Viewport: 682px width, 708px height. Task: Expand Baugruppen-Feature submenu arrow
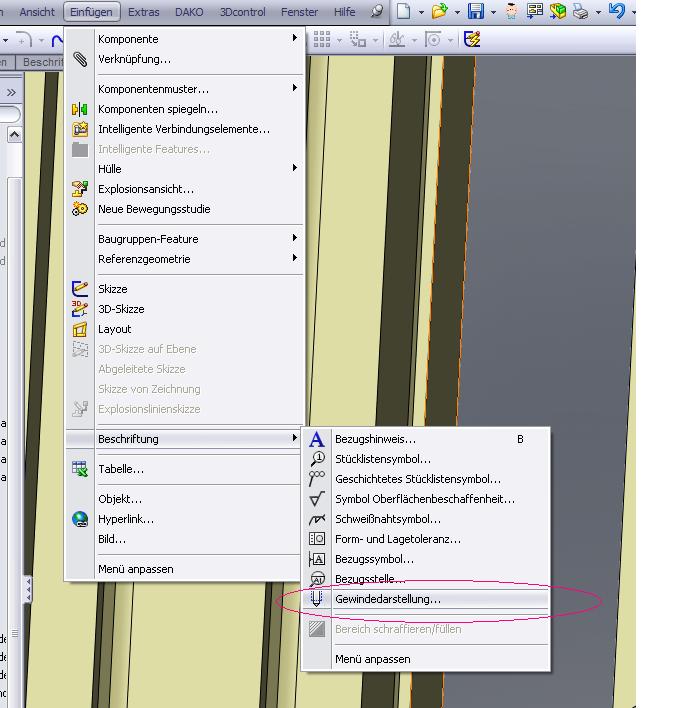point(294,238)
